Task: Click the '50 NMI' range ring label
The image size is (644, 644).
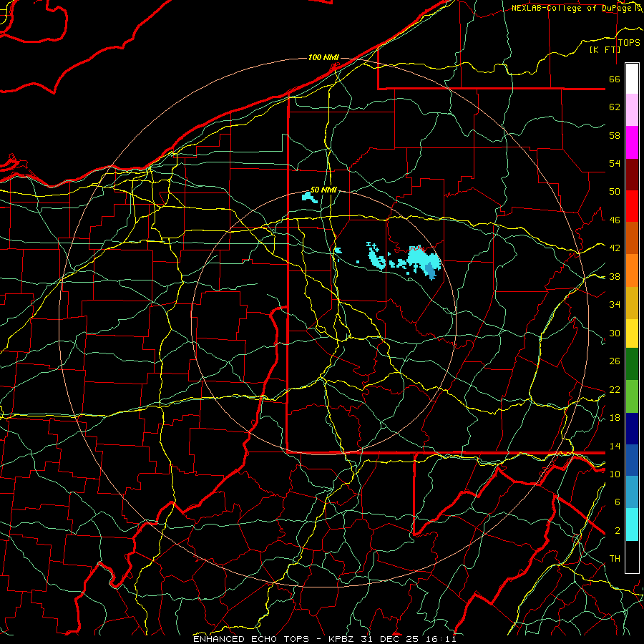Action: pyautogui.click(x=323, y=190)
